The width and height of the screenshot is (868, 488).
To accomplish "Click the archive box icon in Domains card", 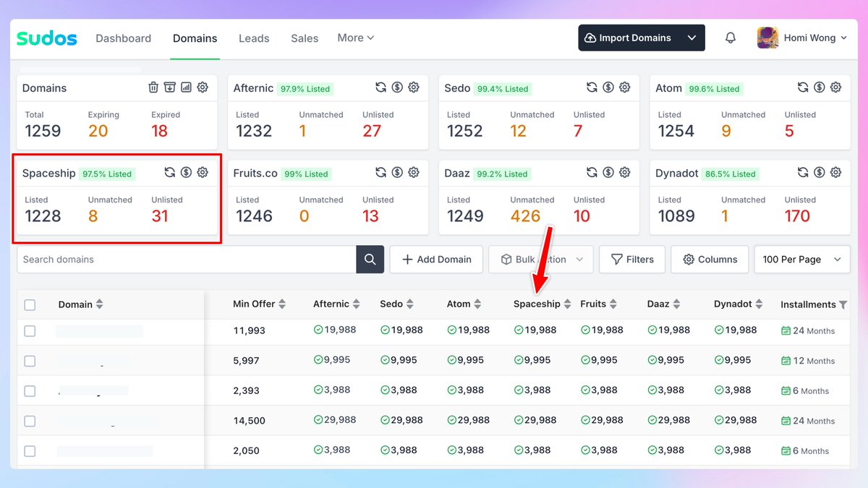I will pos(169,87).
